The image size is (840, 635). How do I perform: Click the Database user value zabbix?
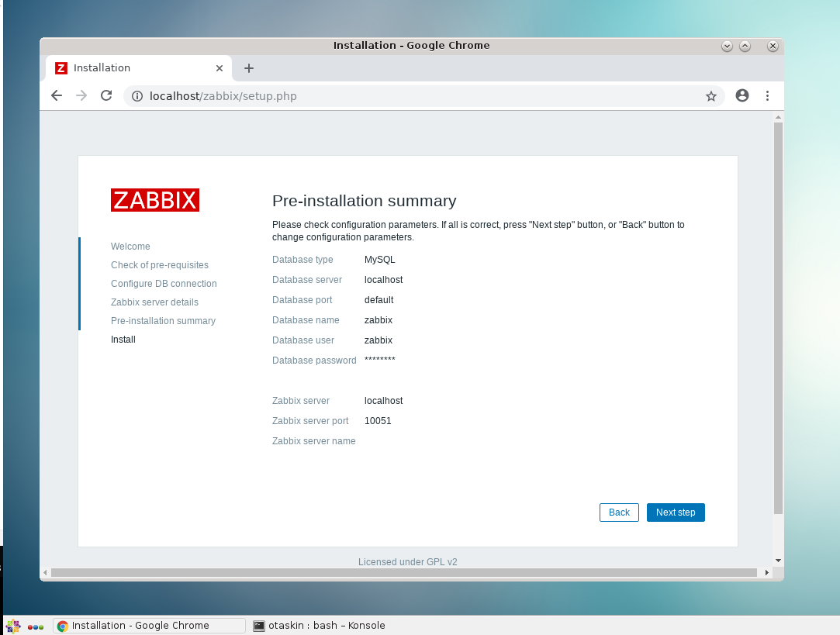click(x=379, y=340)
